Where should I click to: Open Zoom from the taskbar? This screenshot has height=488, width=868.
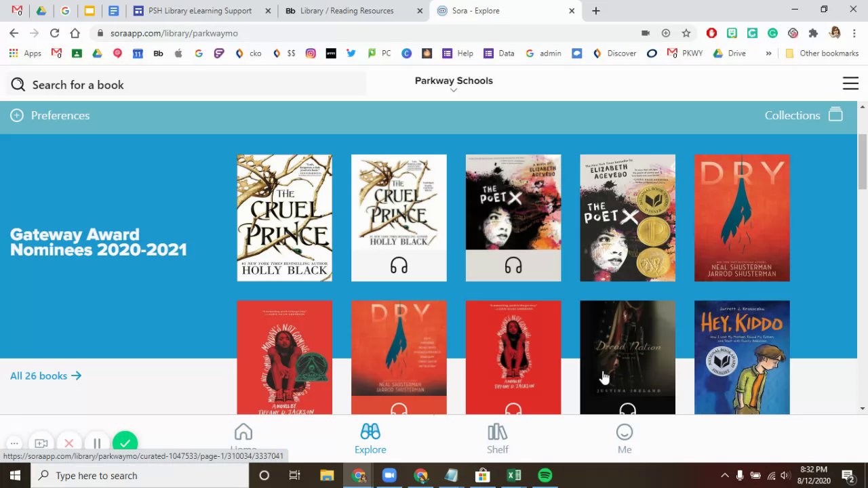pyautogui.click(x=389, y=475)
